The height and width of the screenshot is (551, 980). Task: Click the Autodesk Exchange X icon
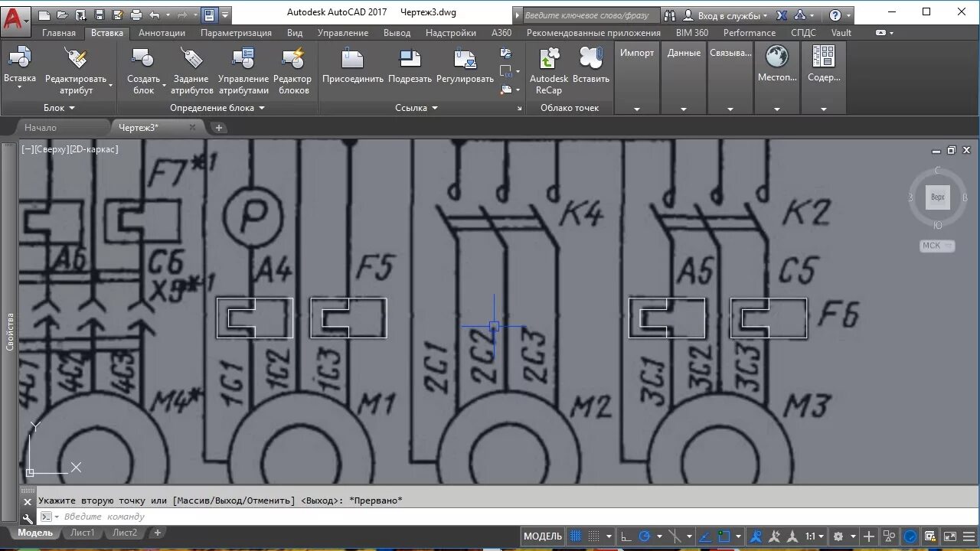[x=782, y=15]
